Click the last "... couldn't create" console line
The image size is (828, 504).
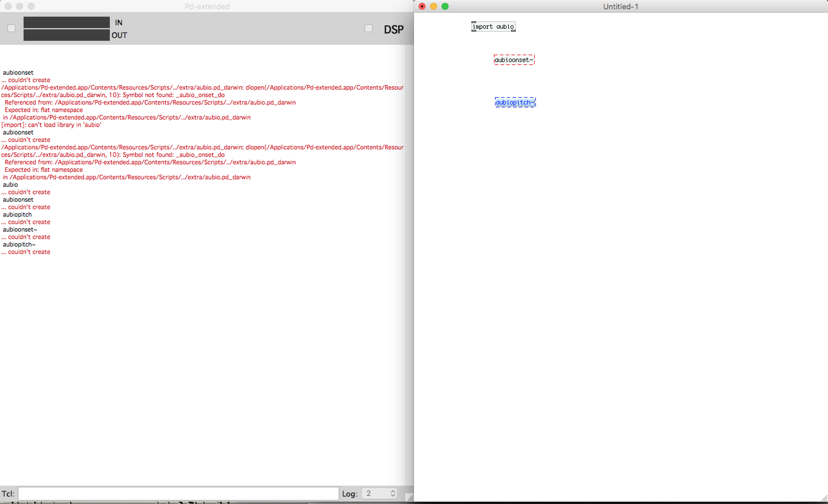coord(26,252)
